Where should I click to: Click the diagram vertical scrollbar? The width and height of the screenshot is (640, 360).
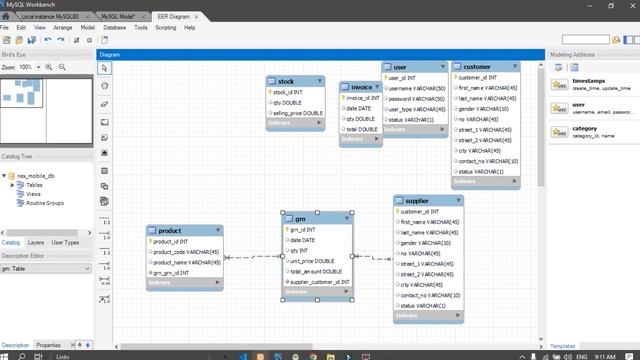[x=541, y=127]
